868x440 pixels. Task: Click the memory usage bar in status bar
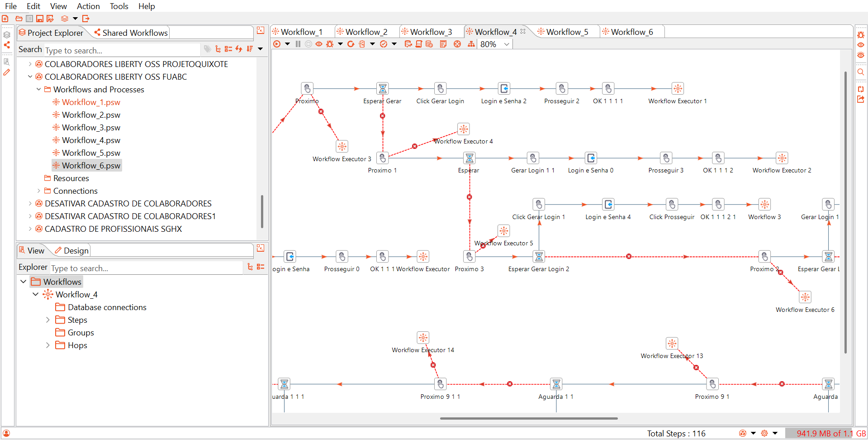[x=825, y=433]
